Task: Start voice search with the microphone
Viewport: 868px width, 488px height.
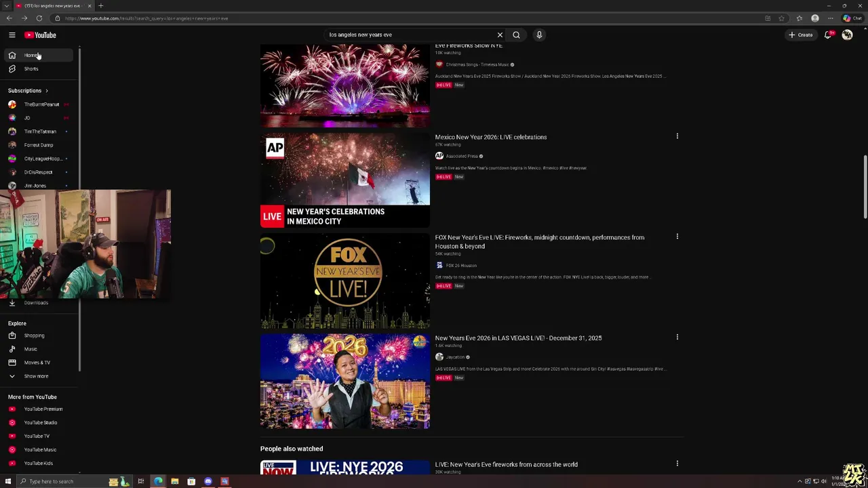Action: 539,35
